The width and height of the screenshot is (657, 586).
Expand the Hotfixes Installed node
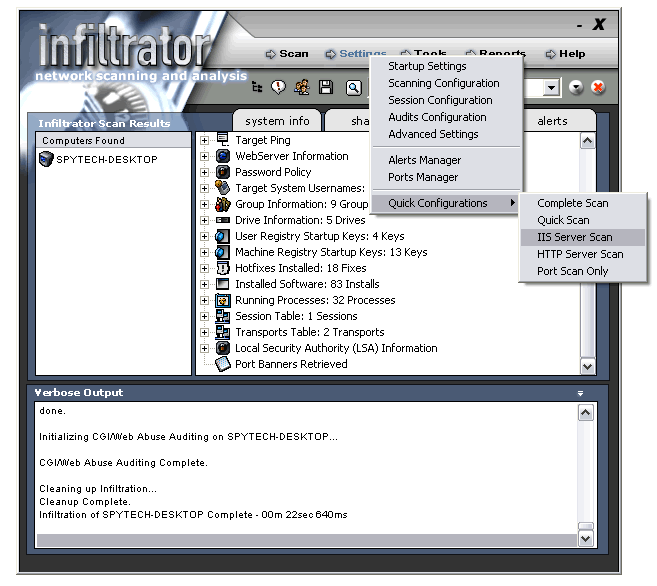[204, 268]
